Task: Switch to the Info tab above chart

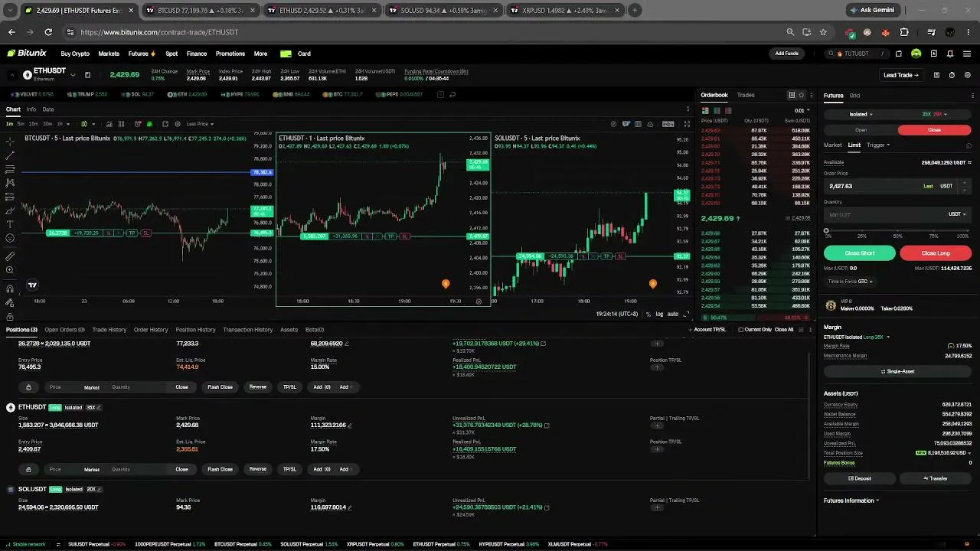Action: point(31,109)
